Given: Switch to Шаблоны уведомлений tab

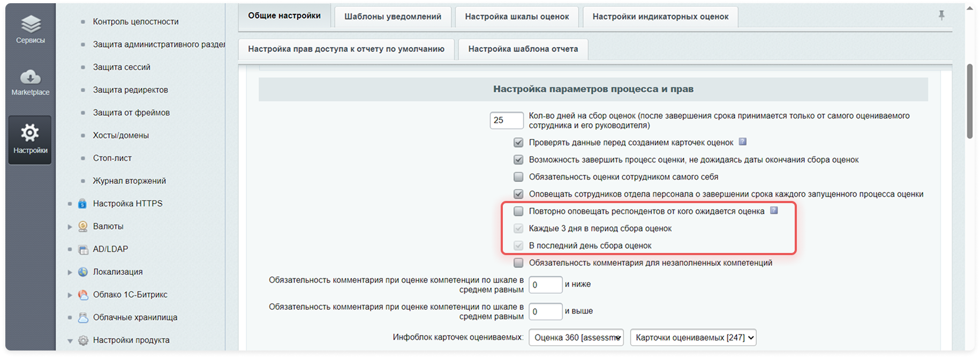Looking at the screenshot, I should click(393, 17).
